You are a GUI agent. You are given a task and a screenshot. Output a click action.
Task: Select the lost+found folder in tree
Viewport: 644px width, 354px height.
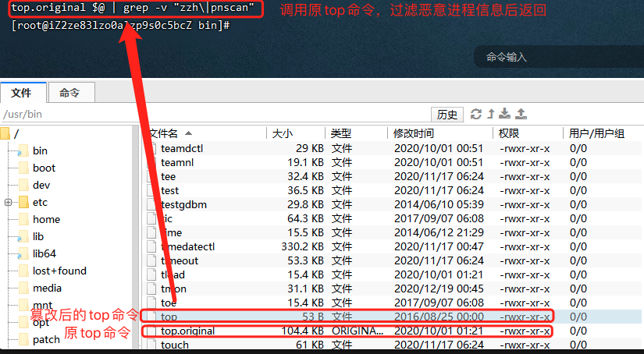point(59,271)
